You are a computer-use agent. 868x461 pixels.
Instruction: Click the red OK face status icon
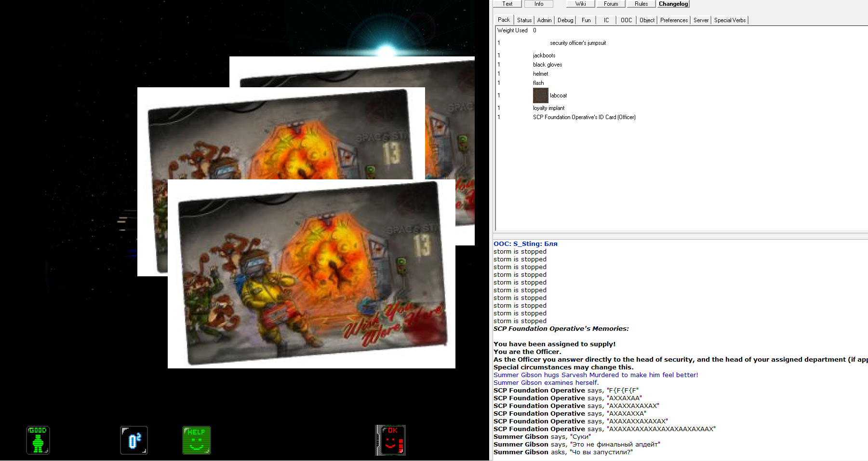point(390,440)
